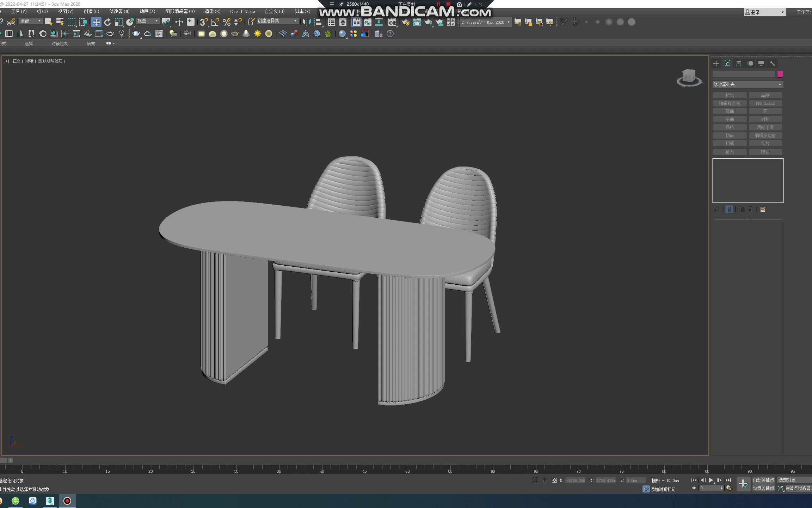Activate the Select and Move tool

point(96,22)
